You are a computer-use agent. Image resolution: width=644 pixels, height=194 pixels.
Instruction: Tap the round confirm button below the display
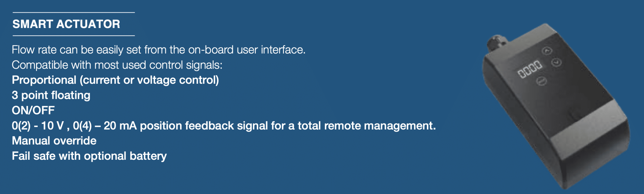(x=542, y=81)
